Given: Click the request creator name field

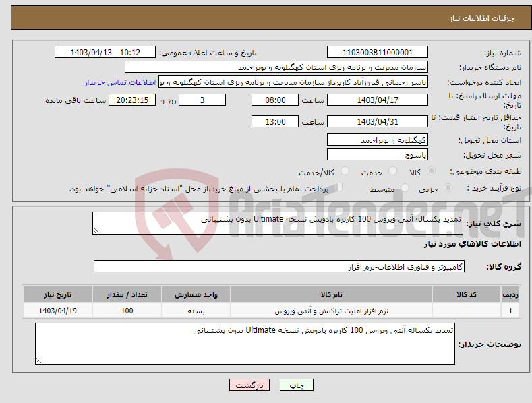Looking at the screenshot, I should pos(293,82).
